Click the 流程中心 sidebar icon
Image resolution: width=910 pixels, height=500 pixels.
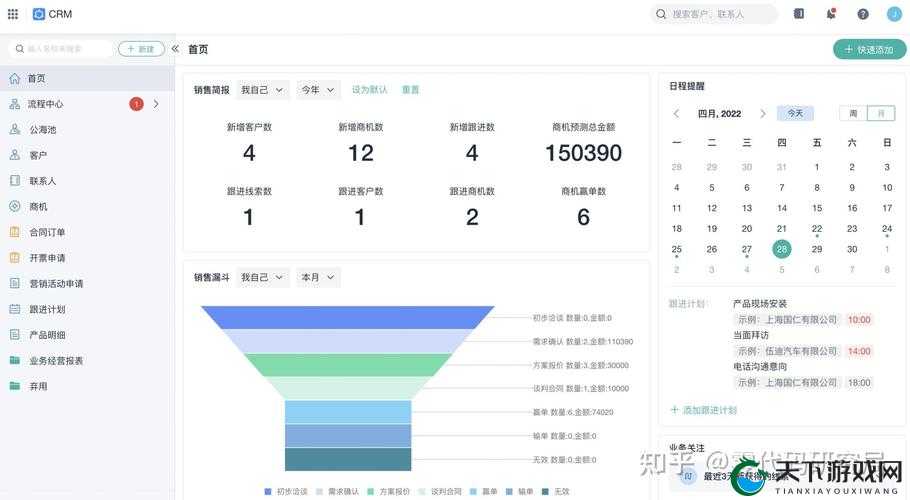pyautogui.click(x=15, y=104)
